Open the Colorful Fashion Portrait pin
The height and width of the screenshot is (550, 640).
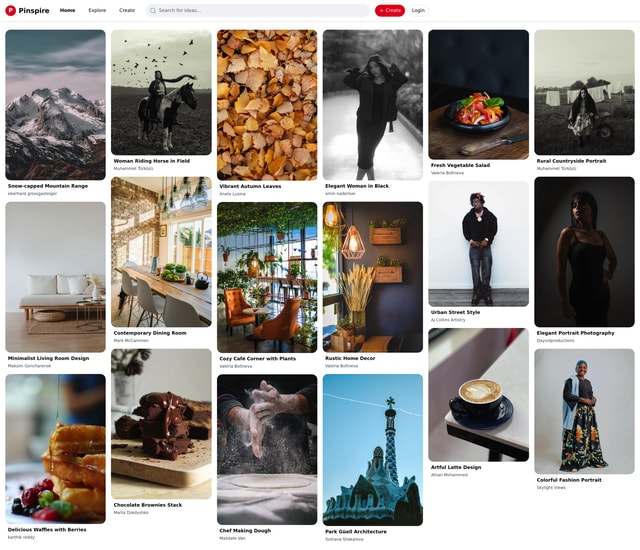584,410
